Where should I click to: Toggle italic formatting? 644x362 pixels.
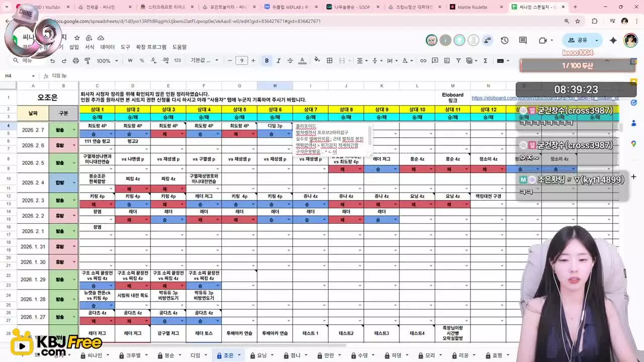click(x=278, y=61)
